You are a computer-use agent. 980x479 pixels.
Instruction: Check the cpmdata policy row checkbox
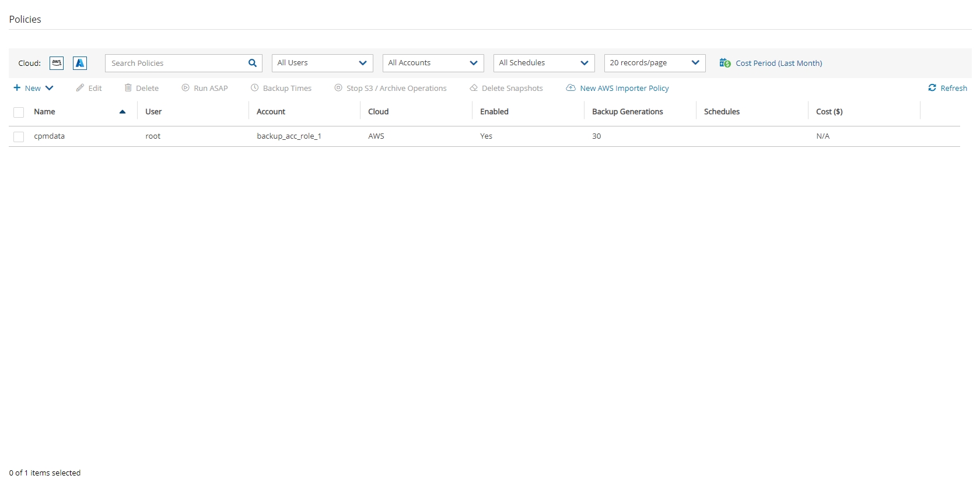(19, 137)
